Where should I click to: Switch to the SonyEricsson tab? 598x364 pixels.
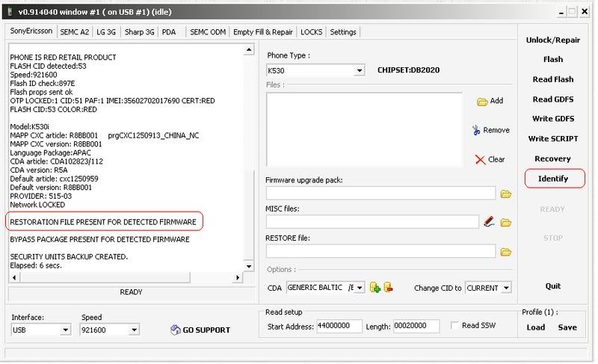point(31,31)
